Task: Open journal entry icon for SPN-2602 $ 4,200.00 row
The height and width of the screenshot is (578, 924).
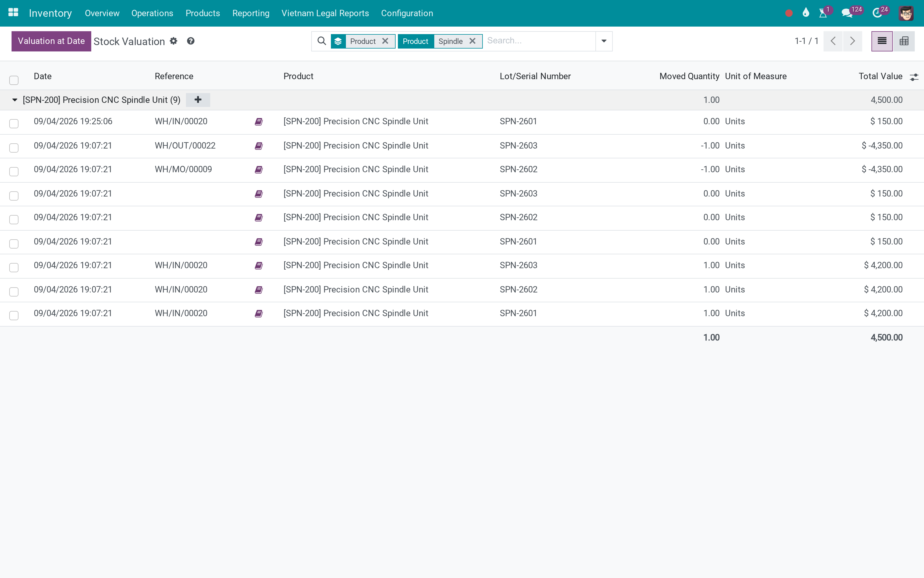Action: pyautogui.click(x=259, y=290)
